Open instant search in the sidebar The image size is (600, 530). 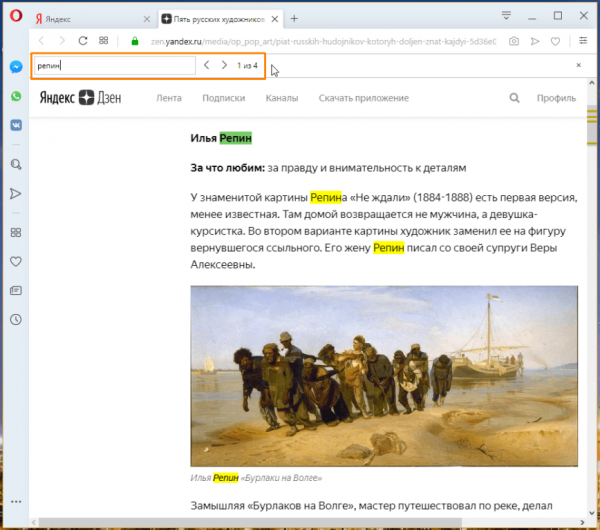point(16,165)
